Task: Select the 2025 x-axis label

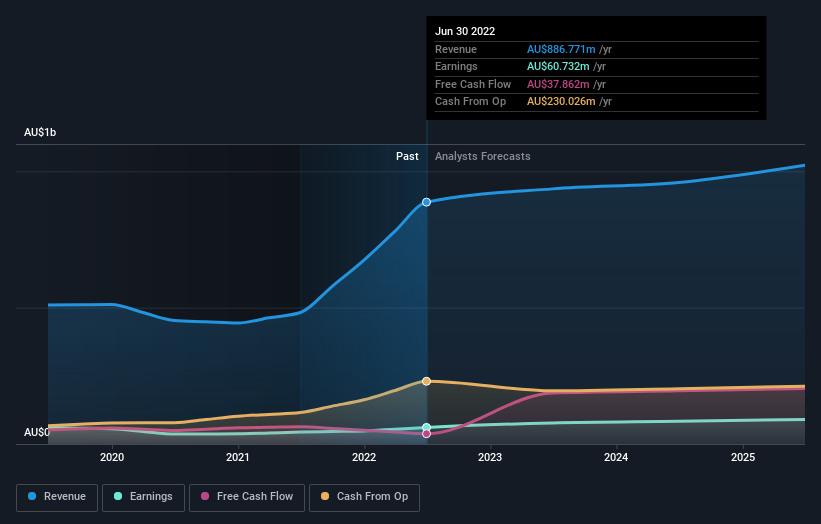Action: pos(743,457)
